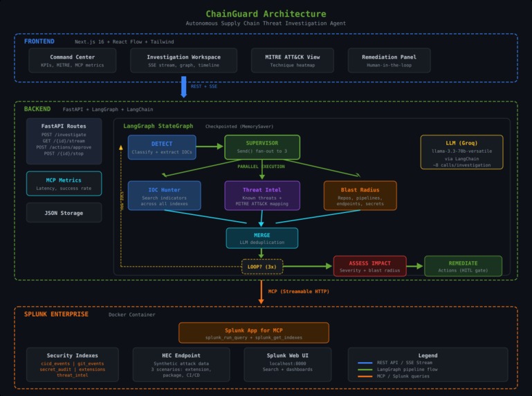Click blue 'REST API / SSE Stream' legend line

click(x=365, y=363)
